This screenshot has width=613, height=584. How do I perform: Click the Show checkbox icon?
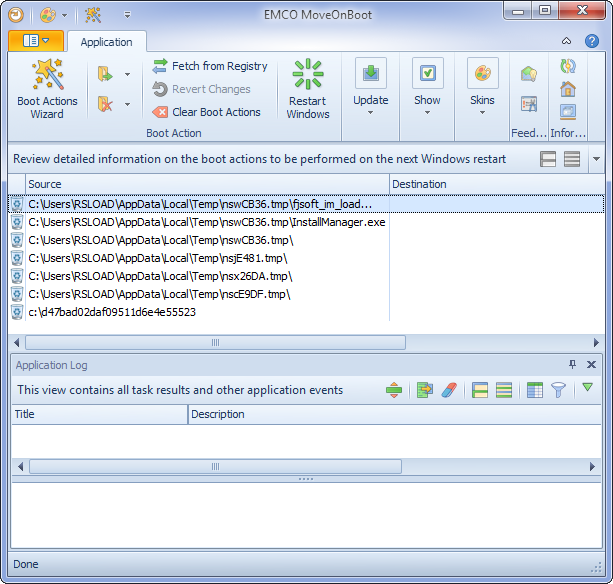pyautogui.click(x=428, y=73)
